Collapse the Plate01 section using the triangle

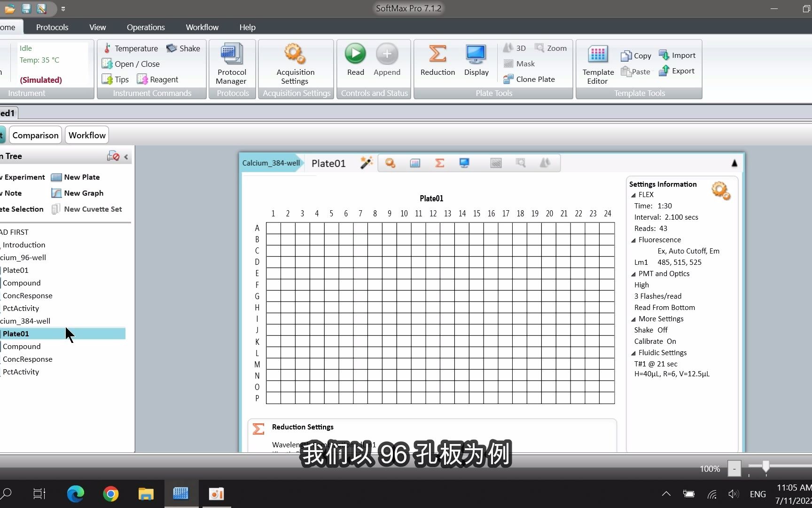734,163
